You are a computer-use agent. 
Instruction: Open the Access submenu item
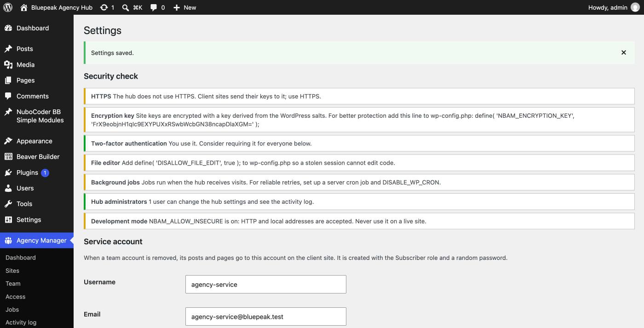(x=15, y=297)
